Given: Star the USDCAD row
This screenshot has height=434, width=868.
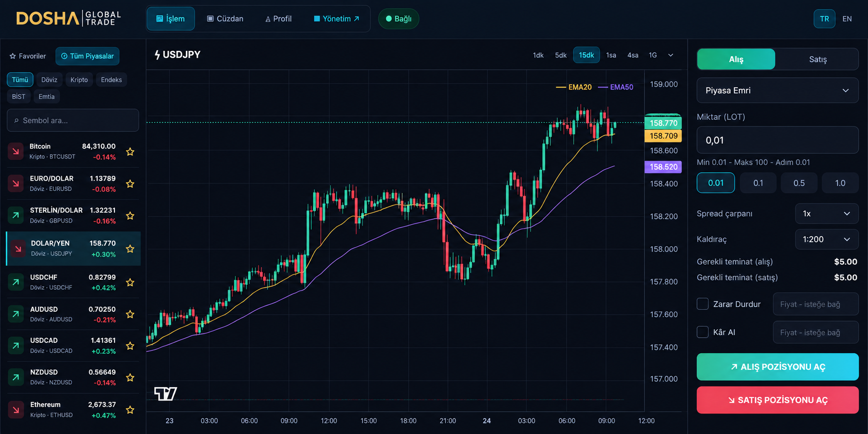Looking at the screenshot, I should [130, 346].
